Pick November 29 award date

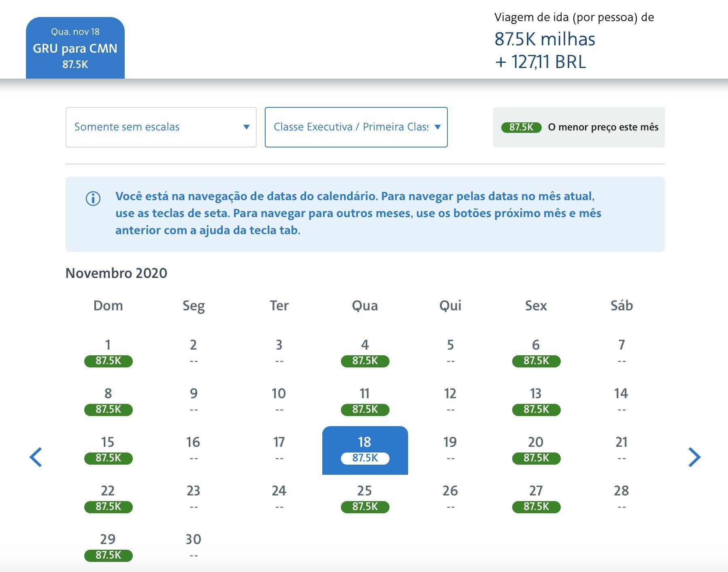(108, 547)
